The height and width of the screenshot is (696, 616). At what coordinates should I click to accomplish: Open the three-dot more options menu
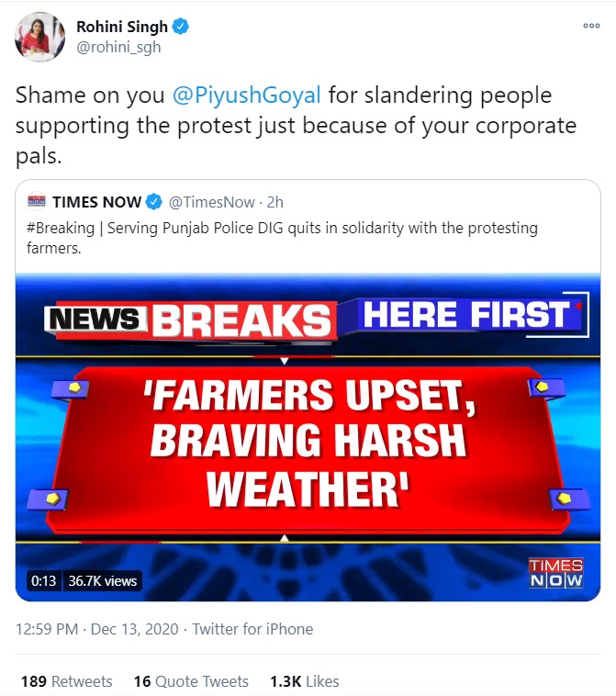[591, 26]
